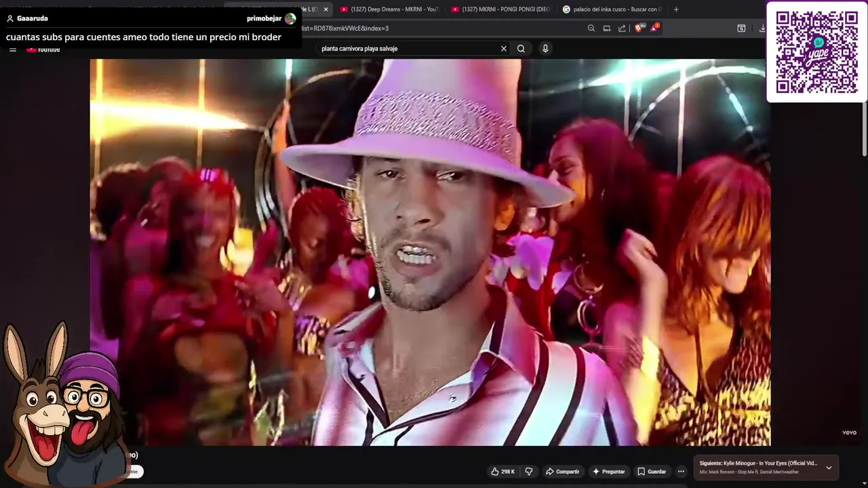Clear the YouTube search text with the X
868x488 pixels.
[504, 49]
